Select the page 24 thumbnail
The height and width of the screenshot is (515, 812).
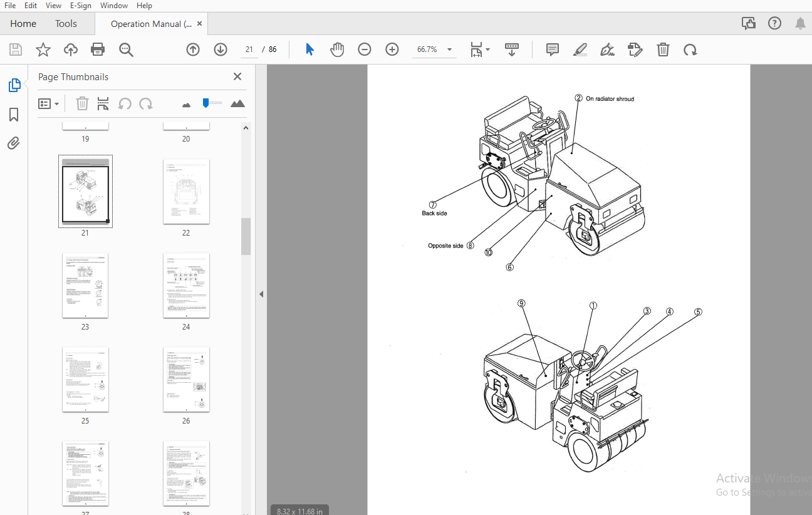(x=186, y=286)
